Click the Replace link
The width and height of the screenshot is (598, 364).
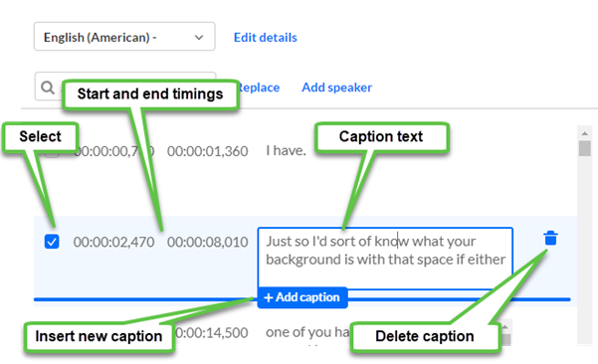[x=260, y=88]
